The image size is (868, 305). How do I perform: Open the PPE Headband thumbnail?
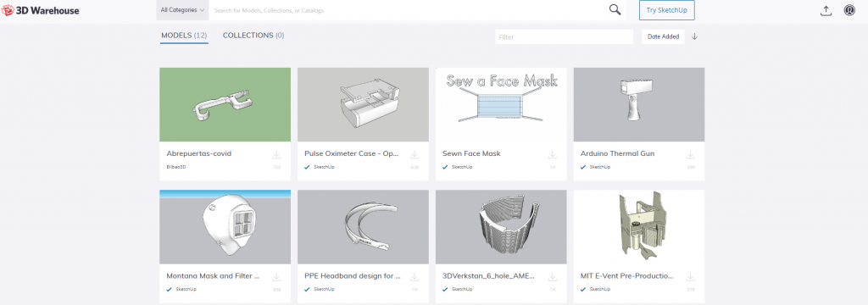[363, 227]
